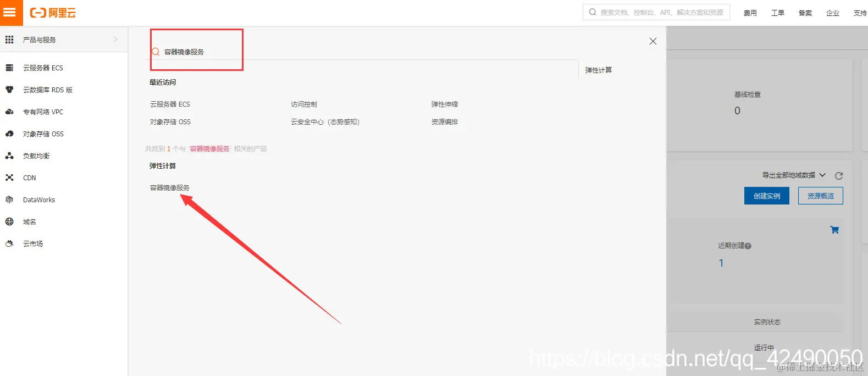Click the CDN sidebar icon
Screen dimensions: 868x376
(9, 178)
